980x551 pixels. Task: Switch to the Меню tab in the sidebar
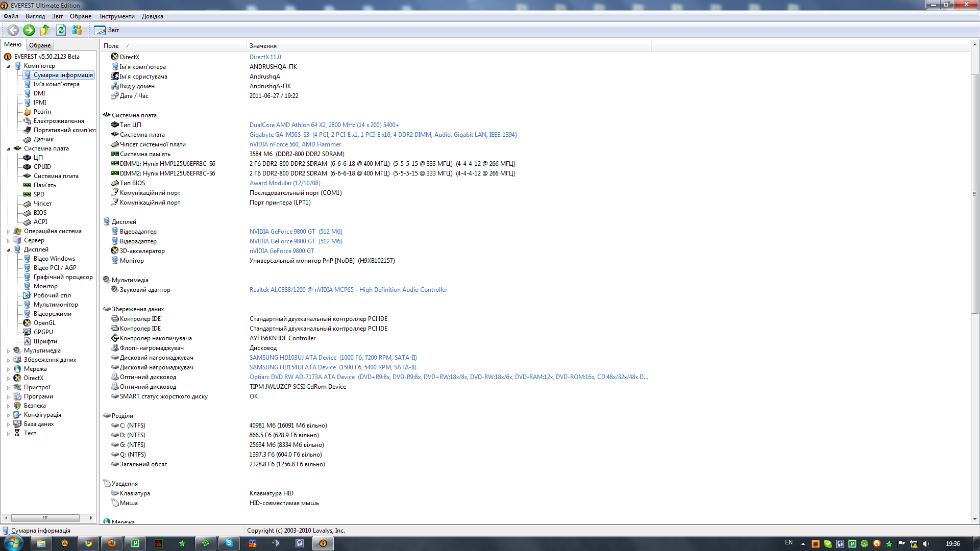click(13, 45)
